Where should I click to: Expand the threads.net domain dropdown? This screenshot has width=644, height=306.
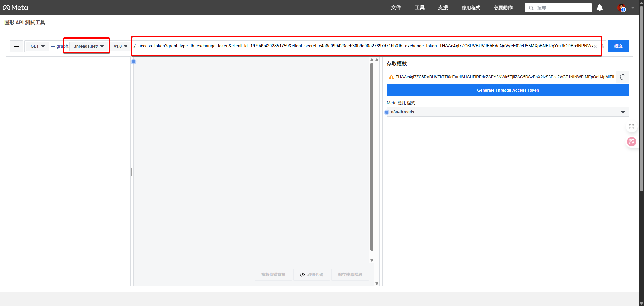[89, 46]
